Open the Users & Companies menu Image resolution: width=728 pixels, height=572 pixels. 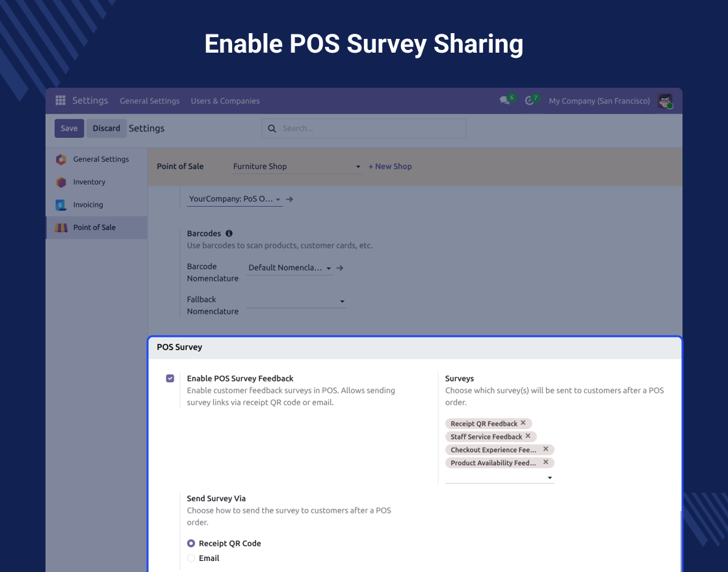(225, 101)
